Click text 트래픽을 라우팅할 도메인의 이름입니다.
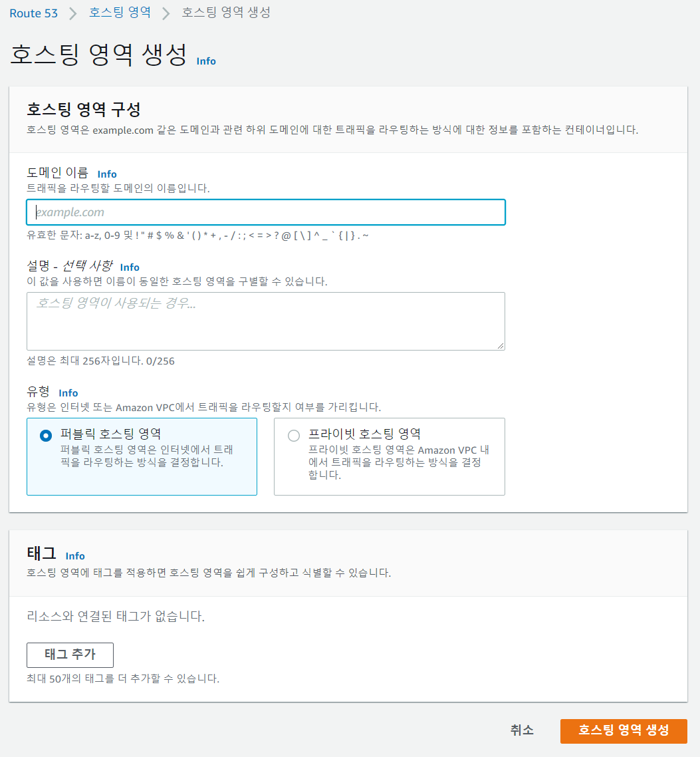Screen dimensions: 700x757 pos(118,188)
